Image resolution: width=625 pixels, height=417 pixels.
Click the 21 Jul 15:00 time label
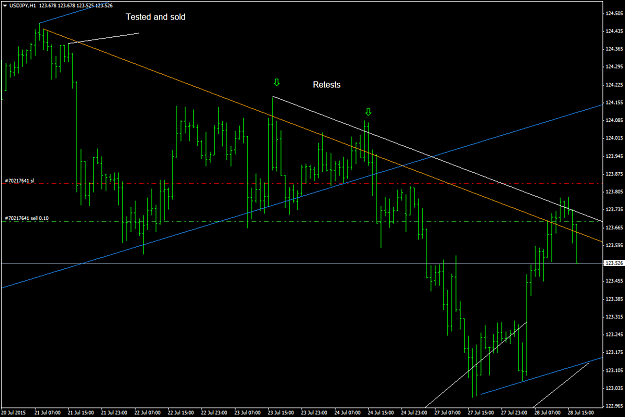point(81,413)
